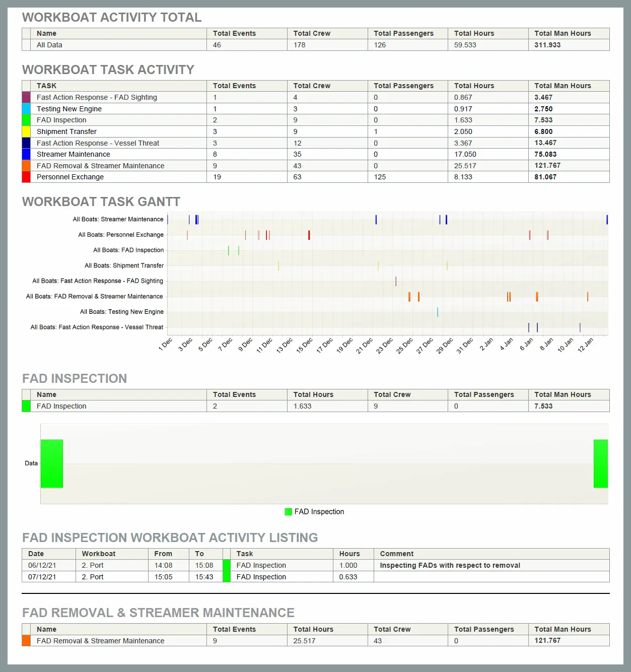
Task: Select the Shipment Transfer task row
Action: (316, 131)
